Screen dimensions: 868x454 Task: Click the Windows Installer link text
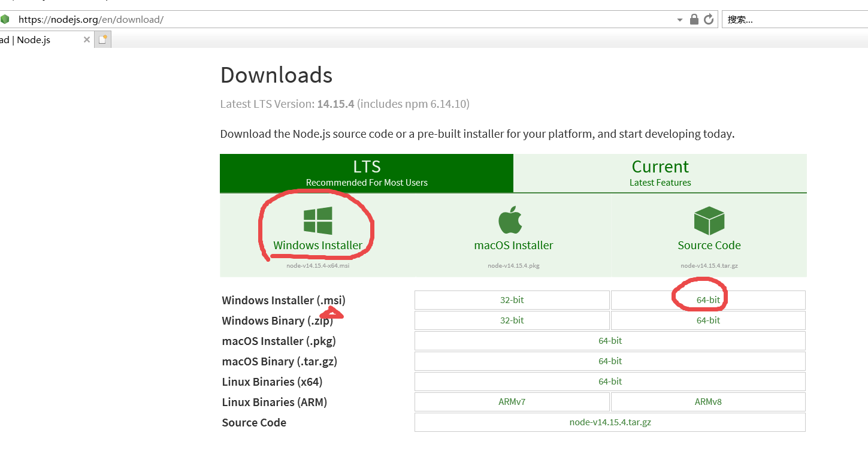click(318, 245)
